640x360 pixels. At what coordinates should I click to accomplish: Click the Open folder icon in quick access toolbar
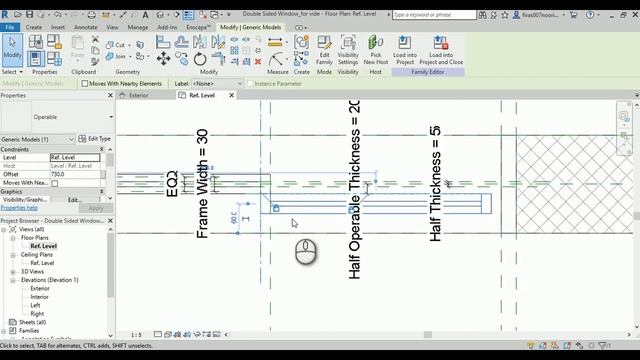(x=18, y=15)
